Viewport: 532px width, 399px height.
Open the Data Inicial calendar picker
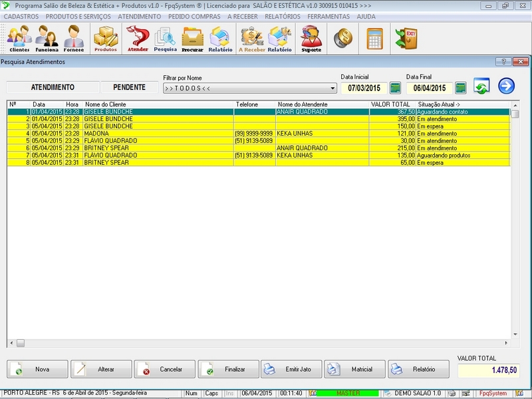[x=395, y=88]
